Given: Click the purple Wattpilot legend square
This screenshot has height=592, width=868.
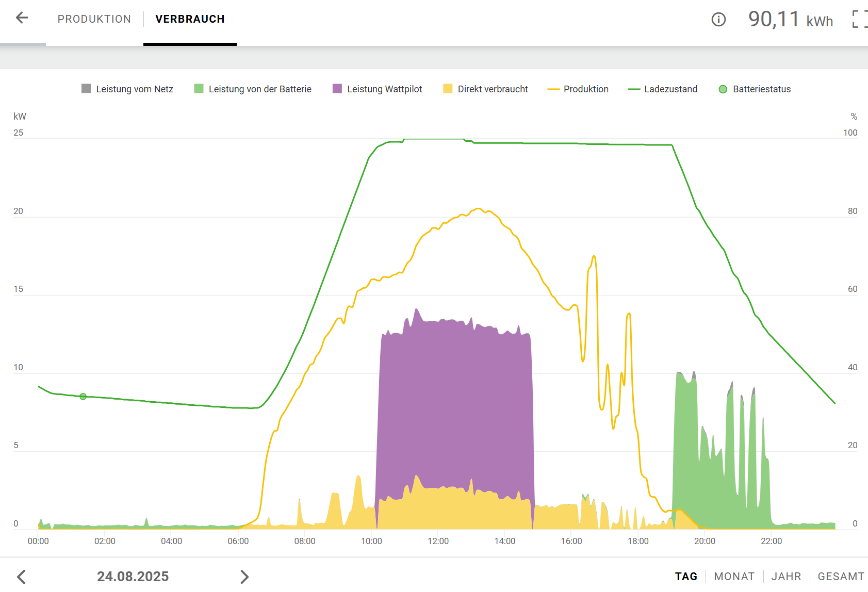Looking at the screenshot, I should pyautogui.click(x=337, y=89).
